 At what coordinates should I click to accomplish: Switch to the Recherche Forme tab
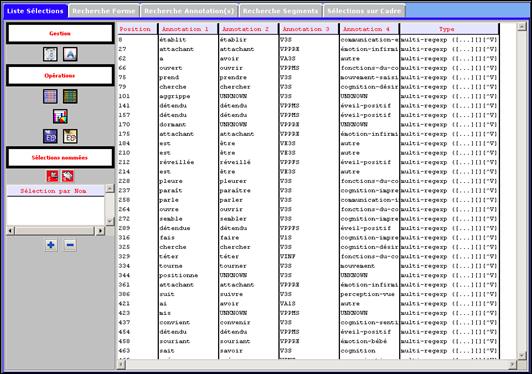coord(104,11)
